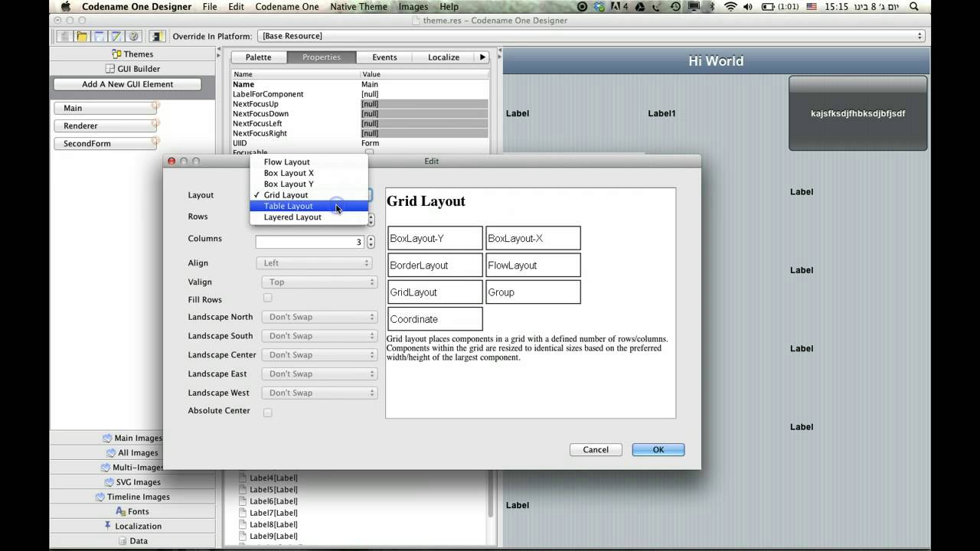
Task: Click the remove badge on Main form
Action: [155, 106]
